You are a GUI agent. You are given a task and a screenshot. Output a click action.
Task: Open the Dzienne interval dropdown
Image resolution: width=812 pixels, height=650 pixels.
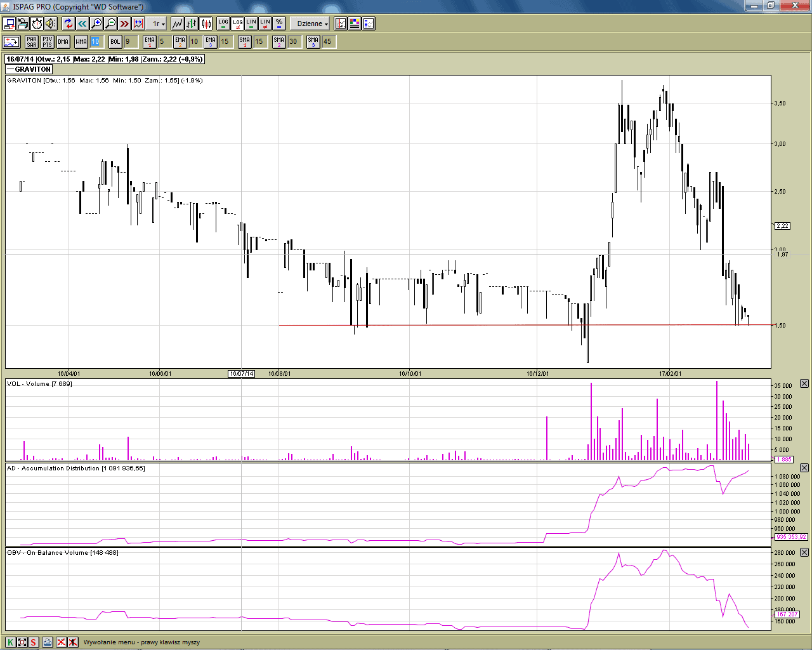(x=311, y=23)
